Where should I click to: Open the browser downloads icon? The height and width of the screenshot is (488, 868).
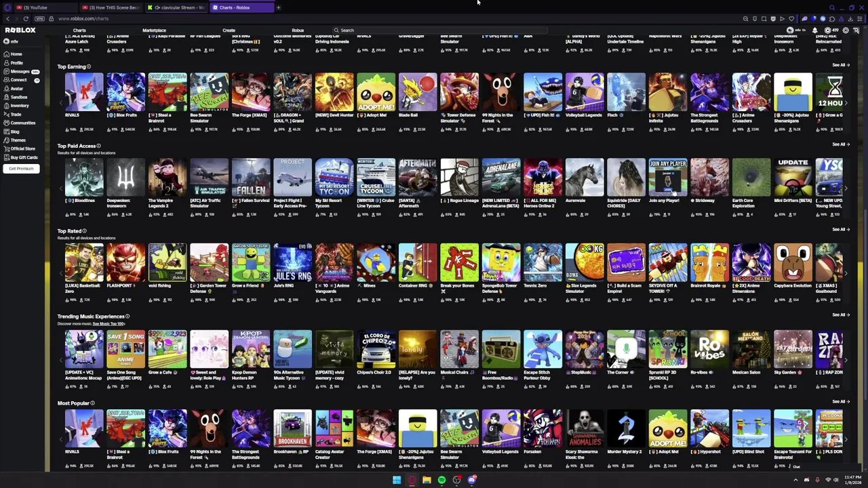coord(852,19)
